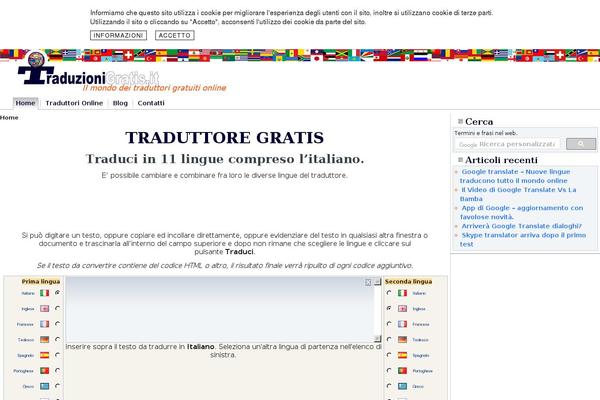The image size is (600, 400).
Task: Click the Home breadcrumb link
Action: (x=9, y=118)
